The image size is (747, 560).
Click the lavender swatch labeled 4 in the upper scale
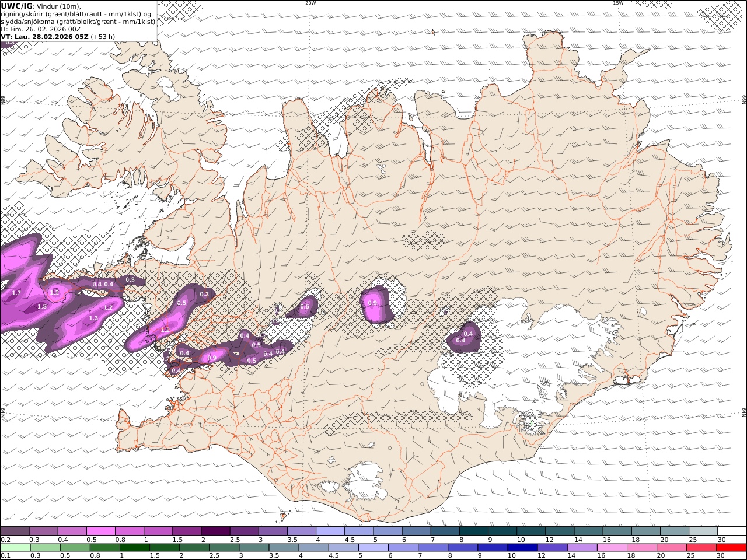click(x=331, y=531)
